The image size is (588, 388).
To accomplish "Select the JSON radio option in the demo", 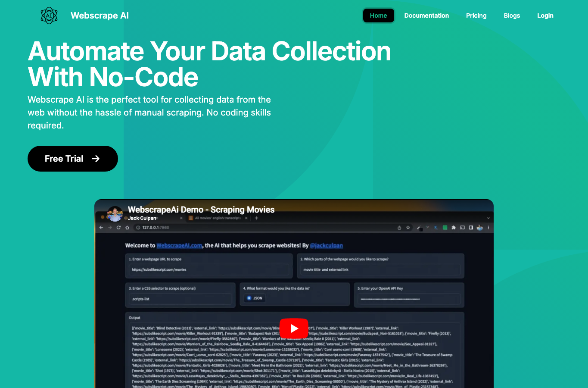I will 249,298.
